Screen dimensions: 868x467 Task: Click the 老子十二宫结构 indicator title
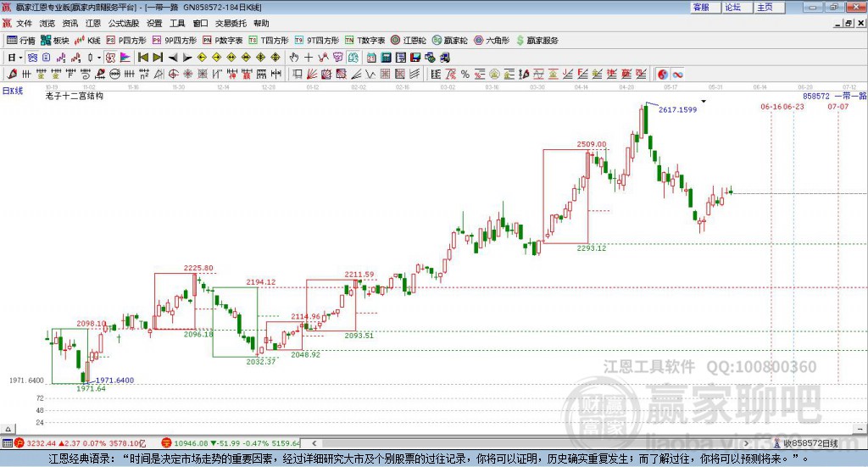pyautogui.click(x=75, y=96)
